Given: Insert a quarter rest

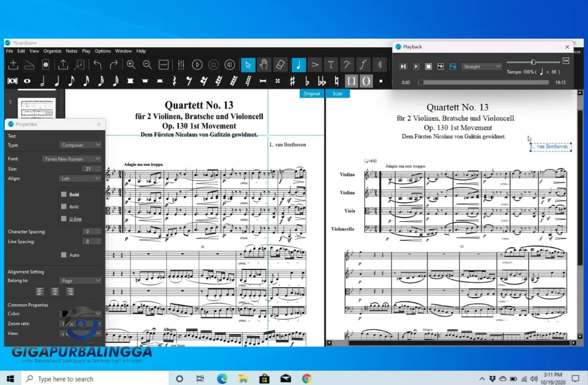Looking at the screenshot, I should pyautogui.click(x=174, y=81).
